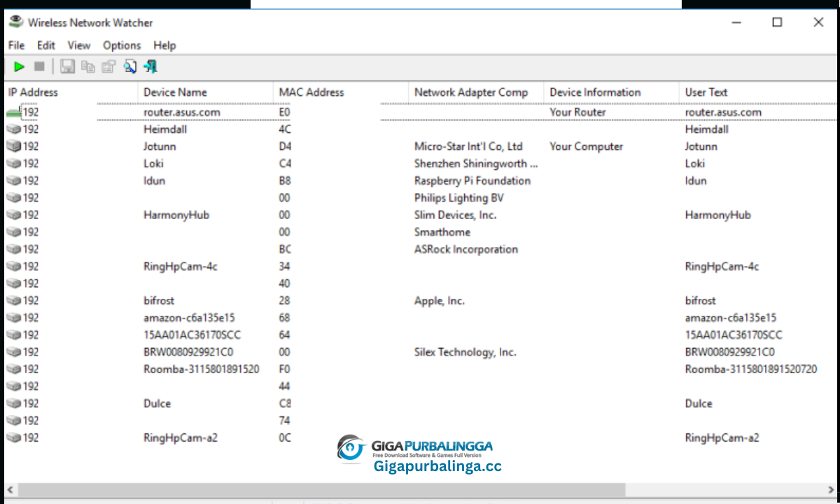
Task: Click the router icon in router.asus.com row
Action: [13, 112]
